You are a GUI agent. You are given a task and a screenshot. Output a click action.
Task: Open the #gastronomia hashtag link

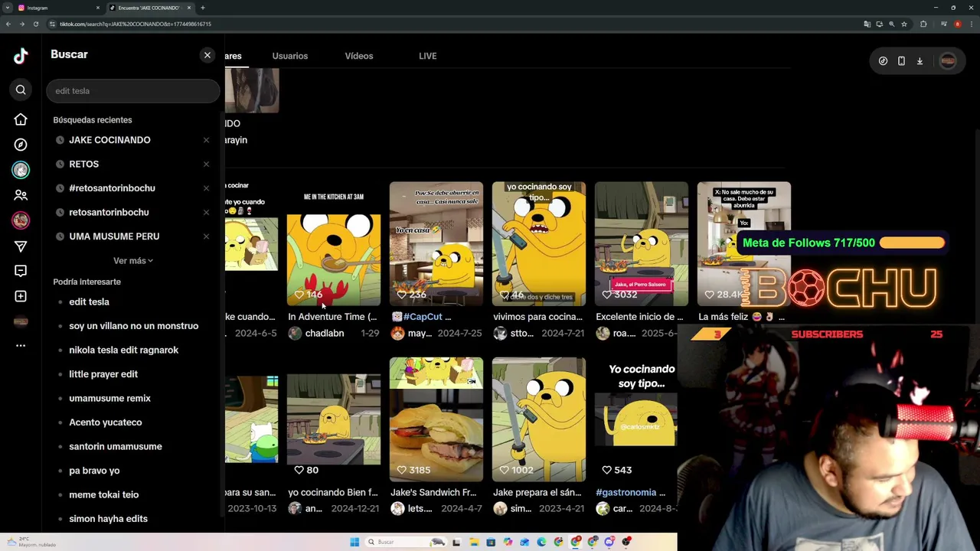point(626,493)
